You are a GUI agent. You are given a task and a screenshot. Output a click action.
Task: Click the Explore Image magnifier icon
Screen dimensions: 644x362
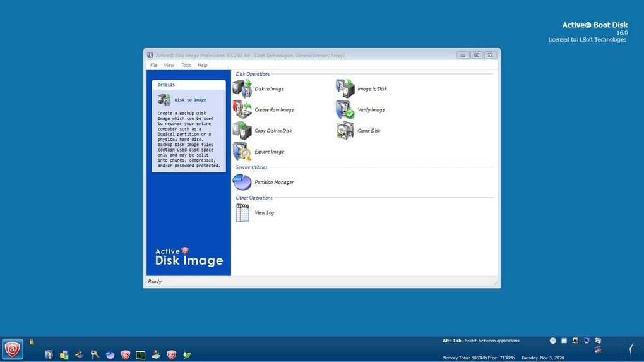point(242,152)
